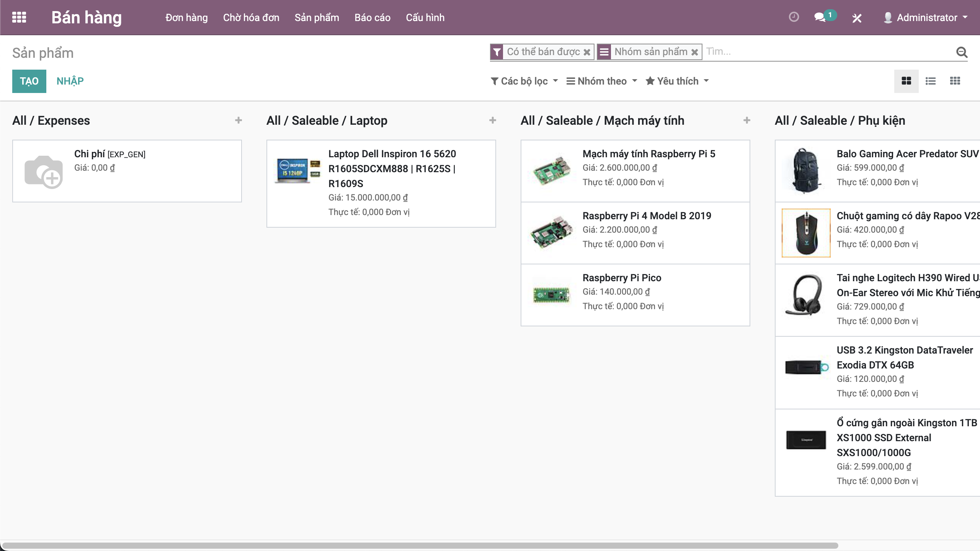Remove the Có thể bán được filter

coord(587,52)
